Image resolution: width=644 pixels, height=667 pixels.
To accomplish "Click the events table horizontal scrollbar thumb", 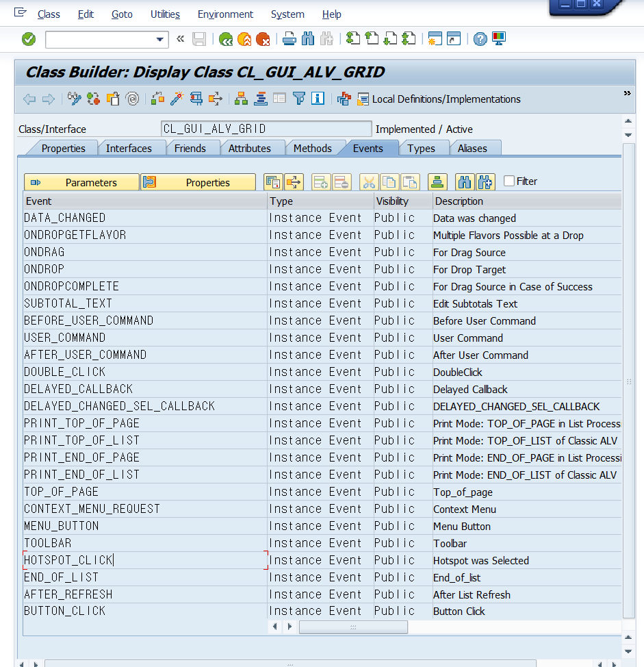I will (353, 627).
